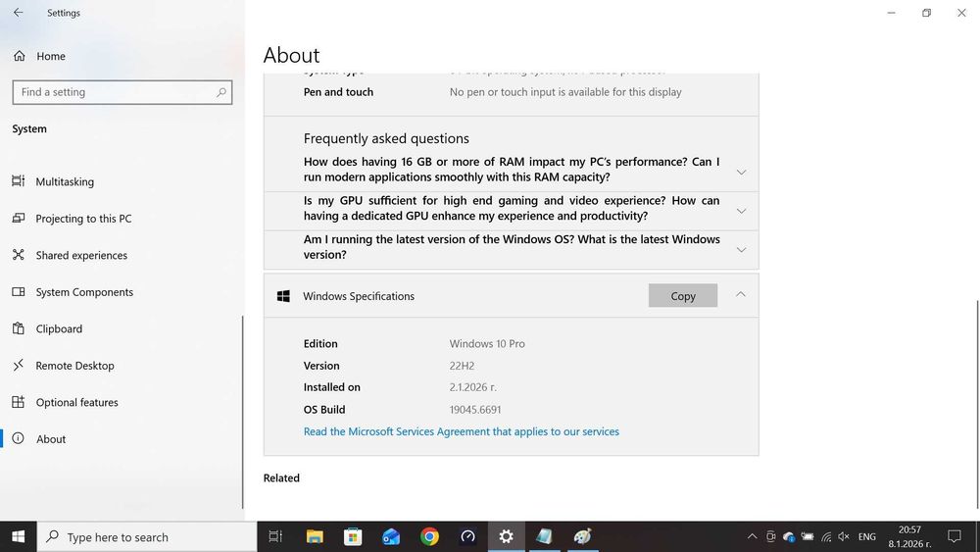Click the Find a setting search box

coord(122,92)
